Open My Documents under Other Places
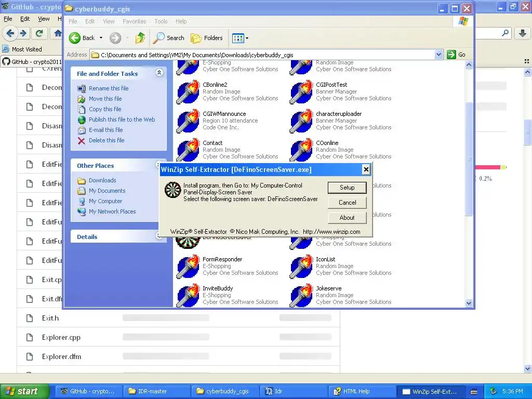The image size is (532, 399). (x=107, y=191)
